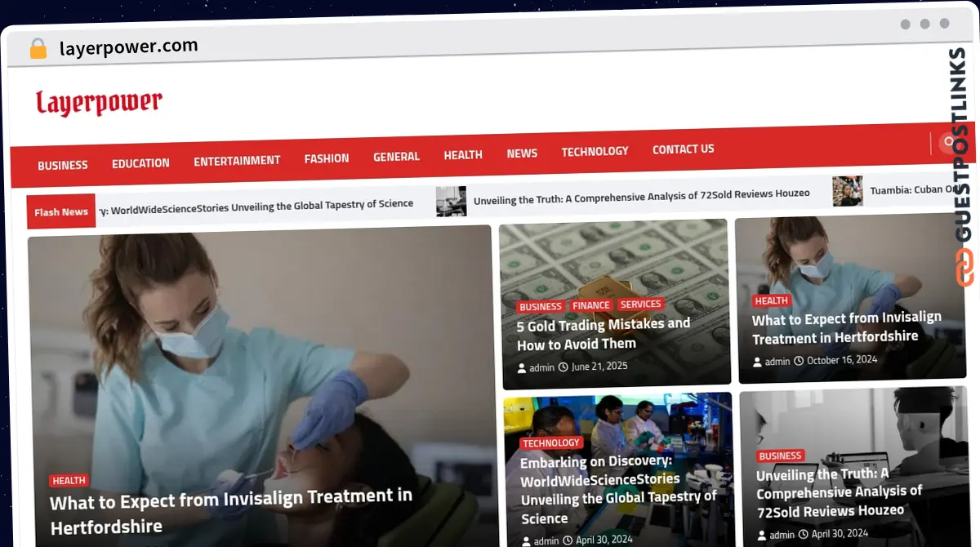Screen dimensions: 980x547
Task: Open '5 Gold Trading Mistakes' article headline
Action: point(604,334)
